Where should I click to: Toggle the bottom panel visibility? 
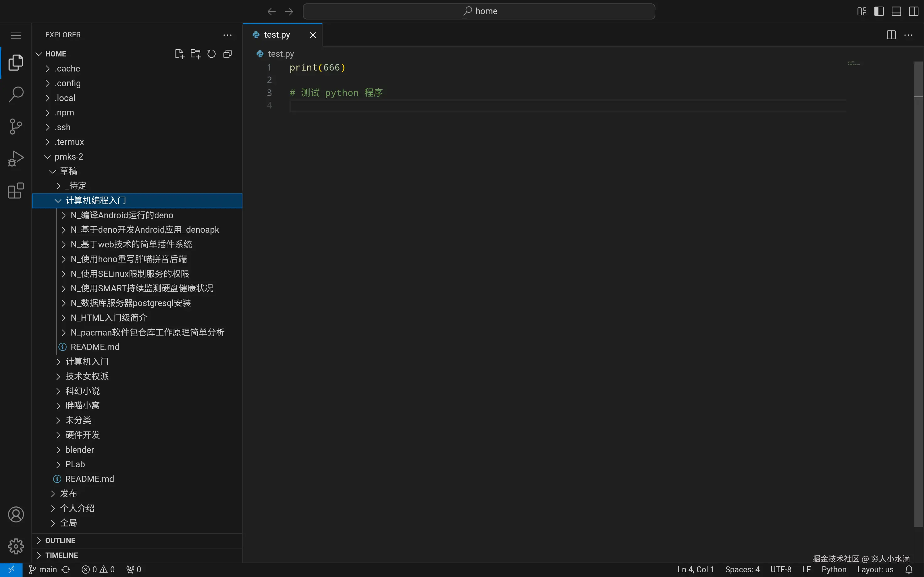[x=896, y=12]
